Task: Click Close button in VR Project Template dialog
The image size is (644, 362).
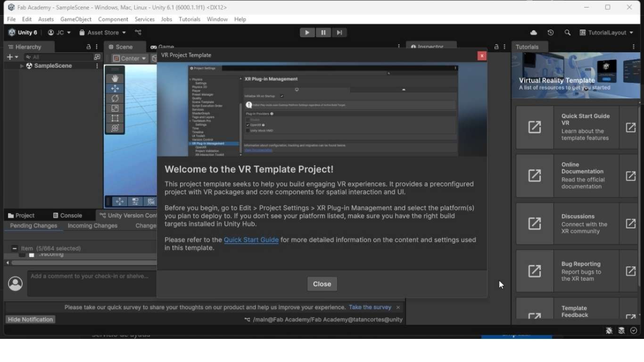Action: (x=322, y=284)
